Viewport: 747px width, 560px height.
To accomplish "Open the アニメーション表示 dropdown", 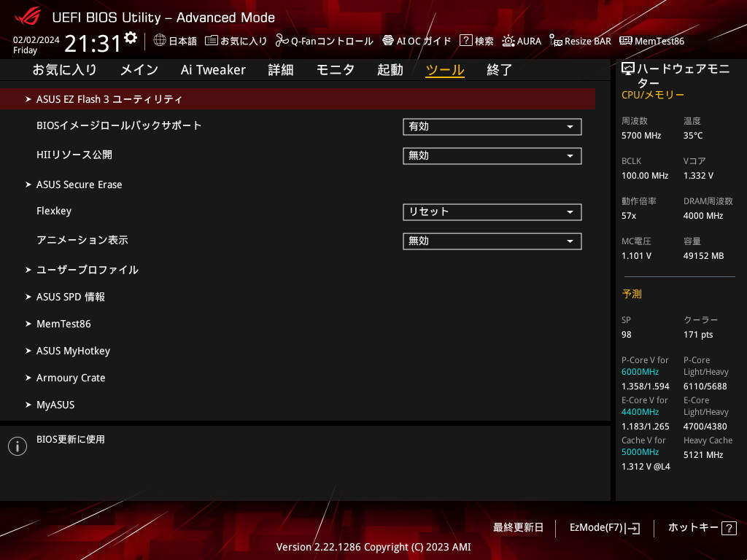I will point(492,241).
